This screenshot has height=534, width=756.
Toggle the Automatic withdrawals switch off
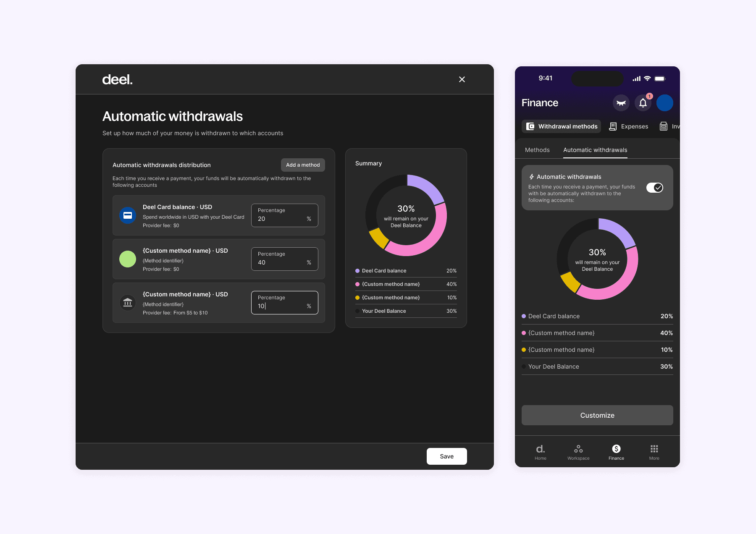(655, 188)
